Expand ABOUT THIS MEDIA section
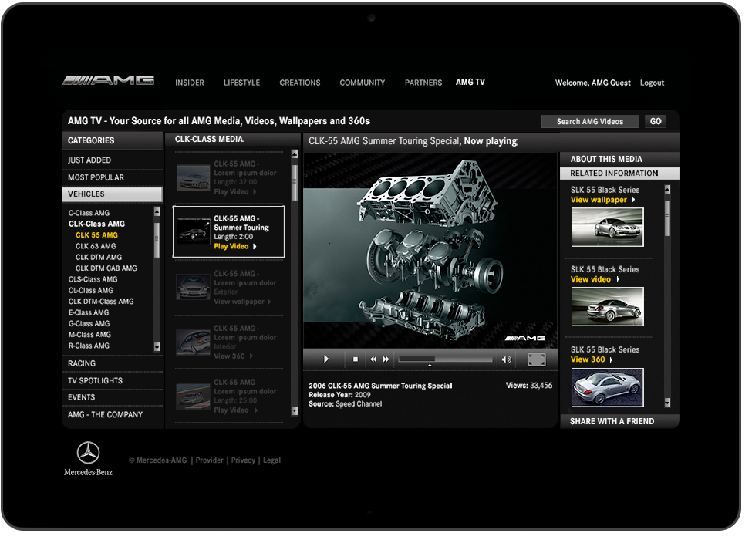Image resolution: width=752 pixels, height=560 pixels. (x=619, y=159)
